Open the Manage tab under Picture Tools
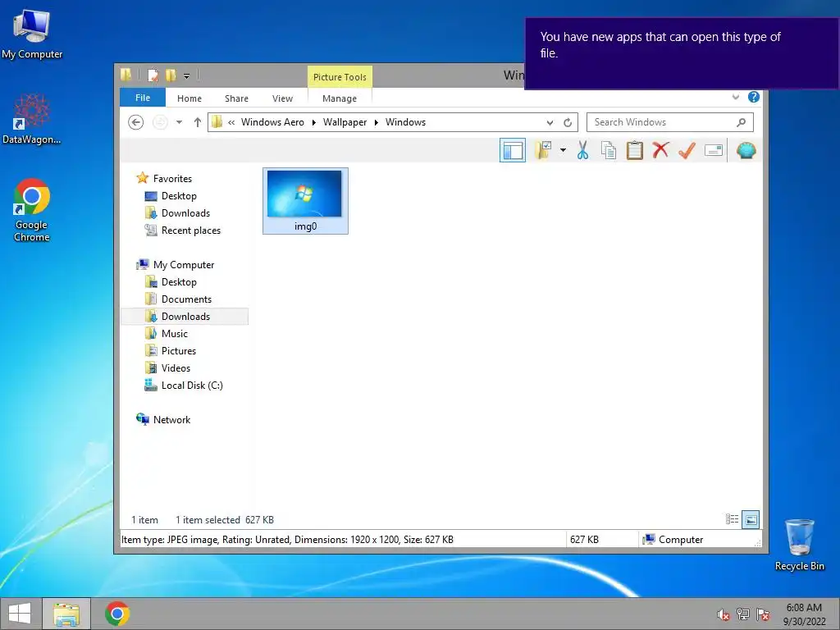The width and height of the screenshot is (840, 630). coord(340,98)
